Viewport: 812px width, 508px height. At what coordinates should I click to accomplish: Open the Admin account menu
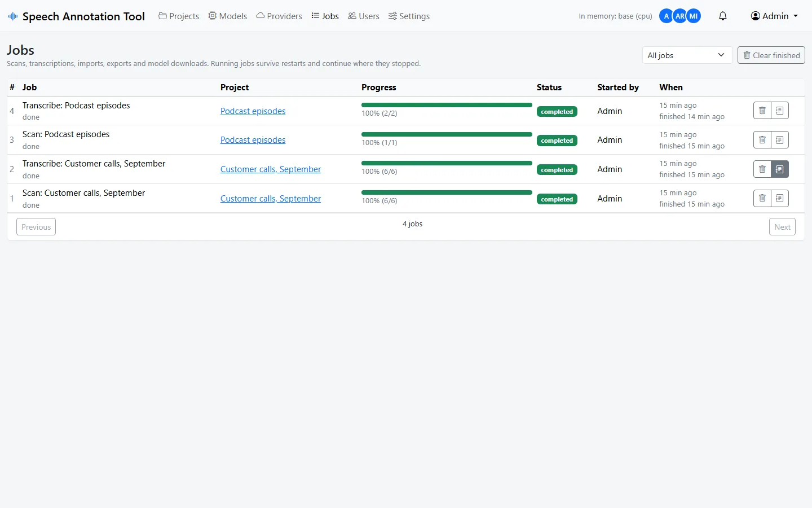point(775,16)
